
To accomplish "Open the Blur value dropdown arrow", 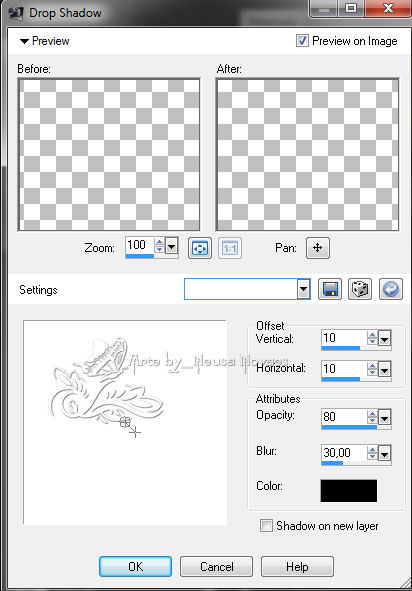I will click(384, 454).
